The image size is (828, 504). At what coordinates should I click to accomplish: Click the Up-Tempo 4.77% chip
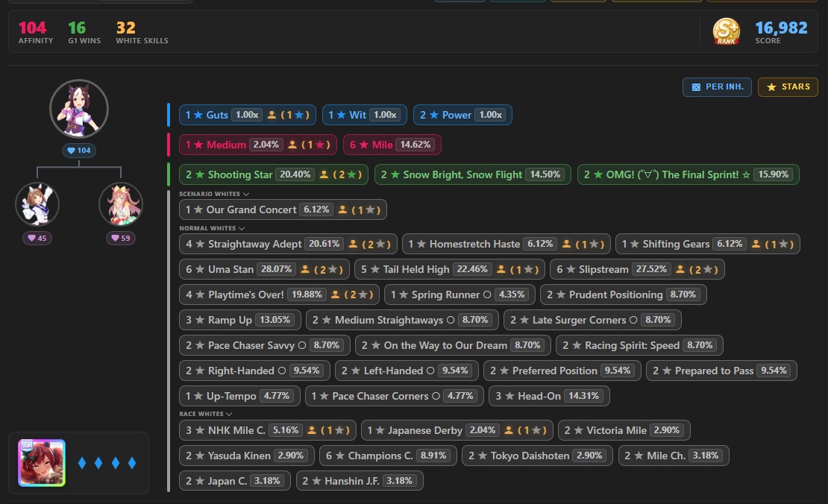pos(239,396)
